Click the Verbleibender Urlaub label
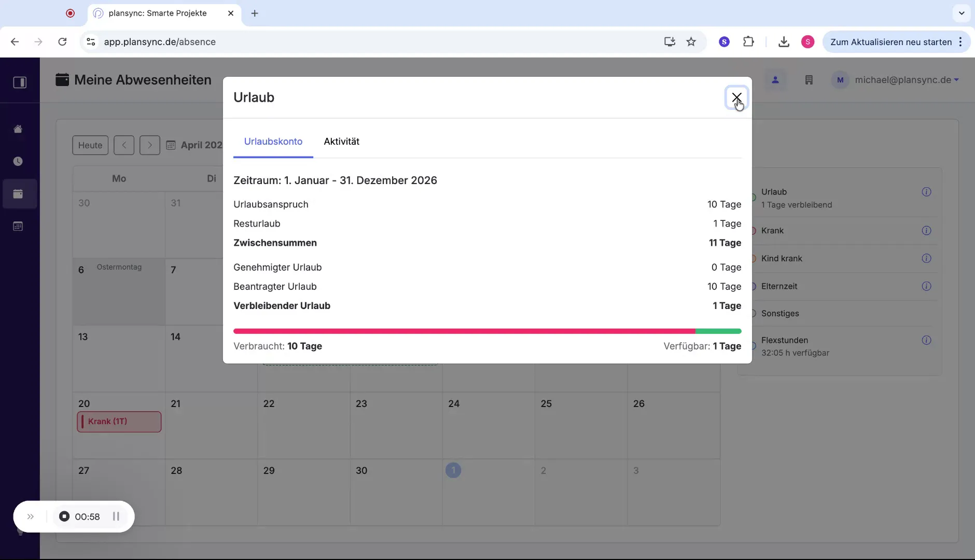Screen dimensions: 975x560 [282, 306]
